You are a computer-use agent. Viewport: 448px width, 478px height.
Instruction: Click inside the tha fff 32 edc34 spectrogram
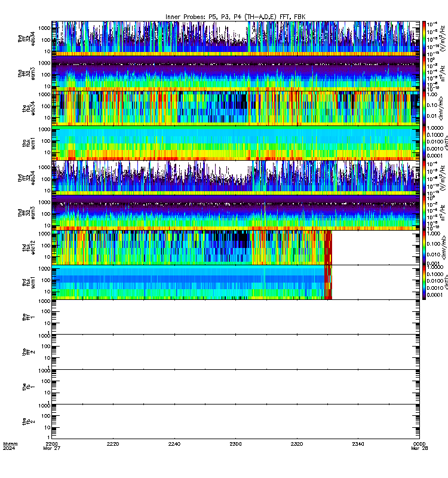pos(235,38)
